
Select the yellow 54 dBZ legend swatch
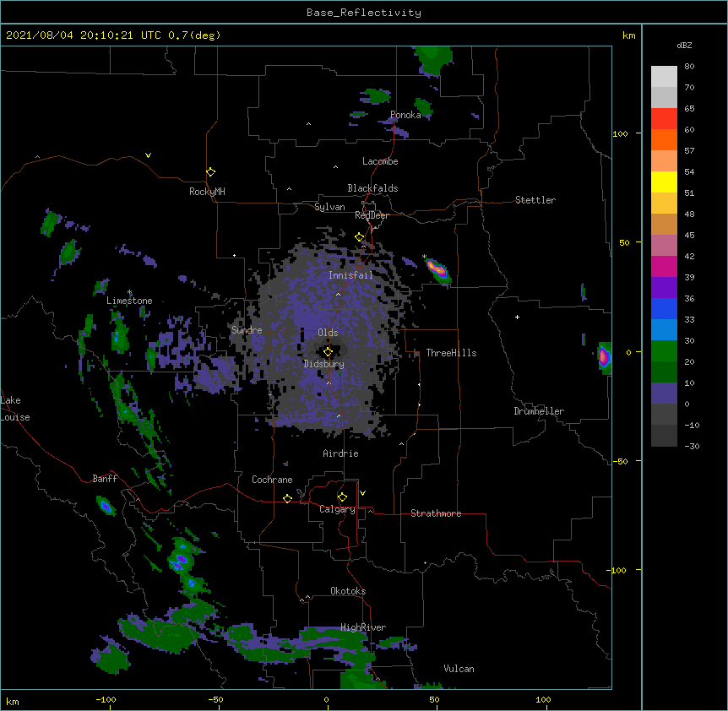664,182
